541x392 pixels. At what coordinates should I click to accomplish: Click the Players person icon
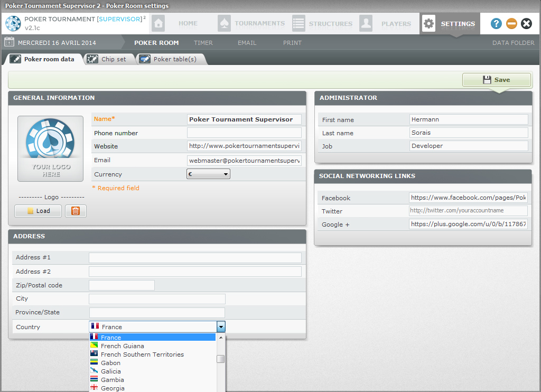[366, 24]
